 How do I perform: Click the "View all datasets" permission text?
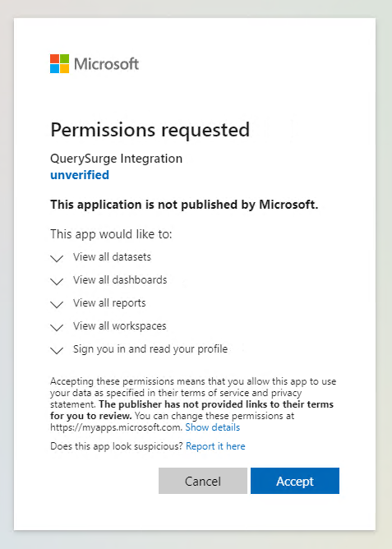112,256
